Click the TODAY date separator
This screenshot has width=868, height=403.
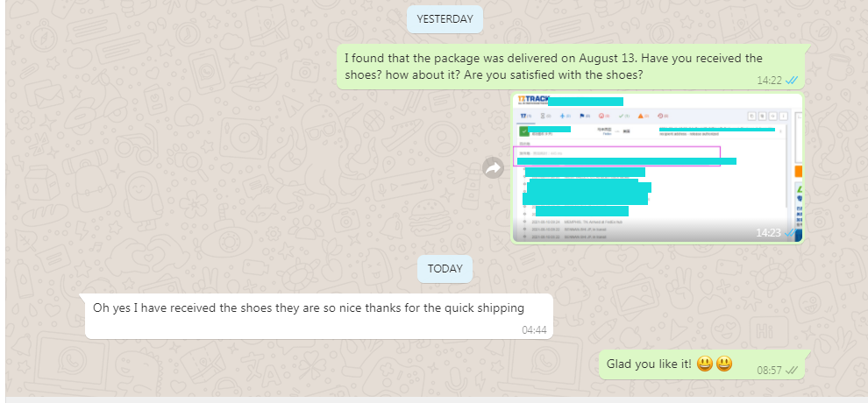point(445,268)
